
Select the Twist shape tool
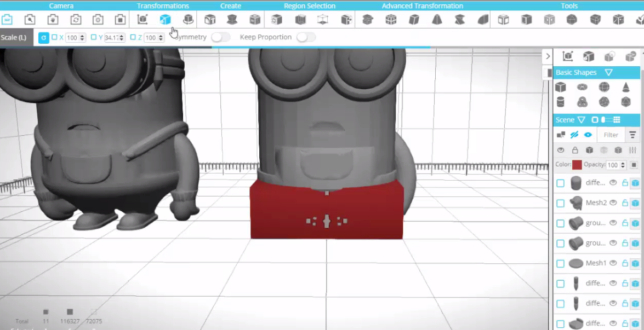[x=460, y=19]
